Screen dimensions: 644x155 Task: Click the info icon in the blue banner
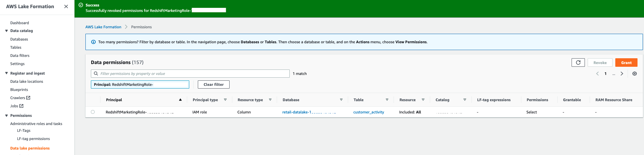(x=93, y=42)
